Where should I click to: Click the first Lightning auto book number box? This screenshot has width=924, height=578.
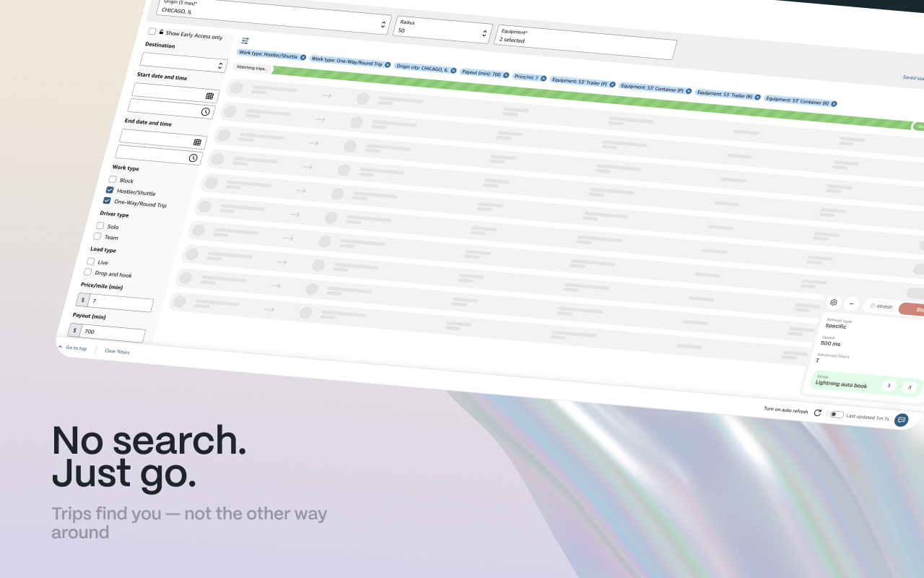[889, 386]
